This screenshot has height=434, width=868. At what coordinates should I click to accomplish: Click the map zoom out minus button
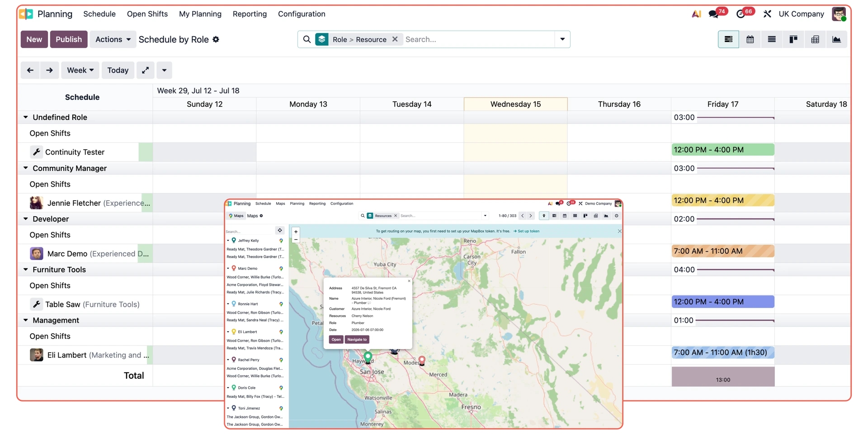pyautogui.click(x=296, y=240)
